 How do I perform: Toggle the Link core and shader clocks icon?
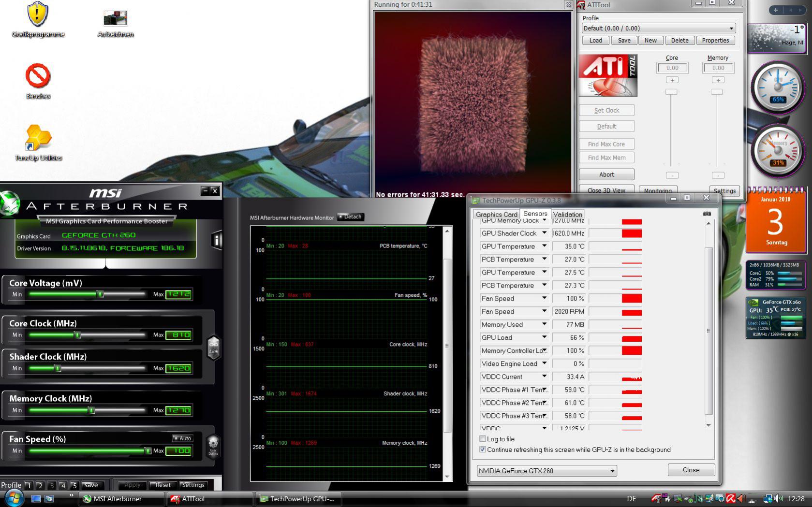213,348
